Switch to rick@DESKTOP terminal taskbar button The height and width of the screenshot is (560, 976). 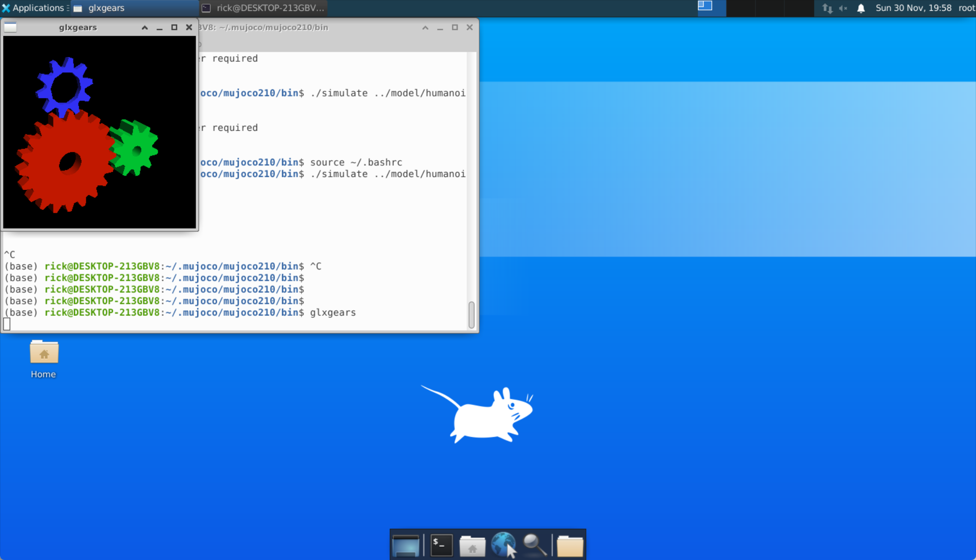(263, 8)
